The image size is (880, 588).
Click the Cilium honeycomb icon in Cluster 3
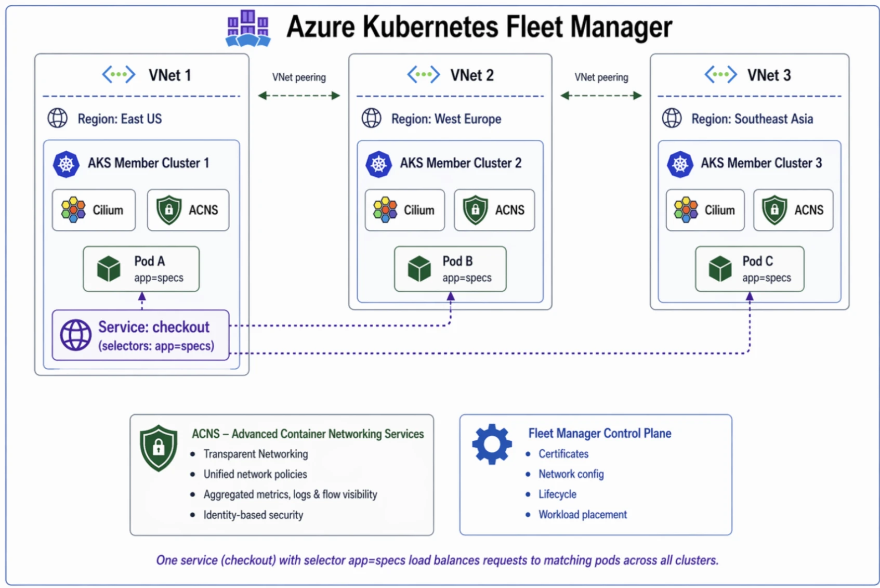tap(686, 210)
